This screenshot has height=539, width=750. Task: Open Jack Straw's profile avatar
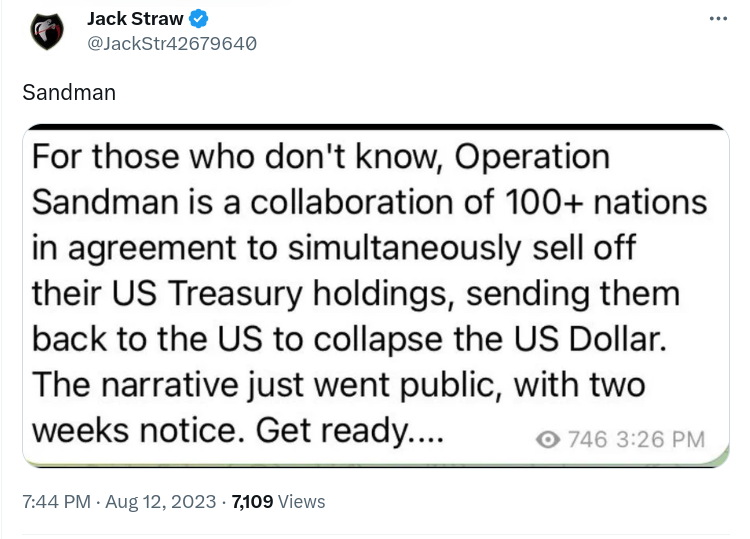(45, 31)
